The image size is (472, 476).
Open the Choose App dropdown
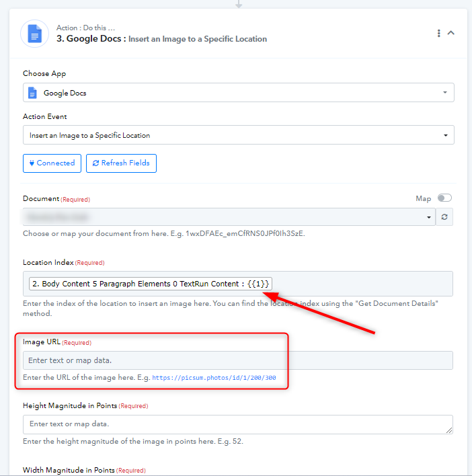tap(239, 93)
